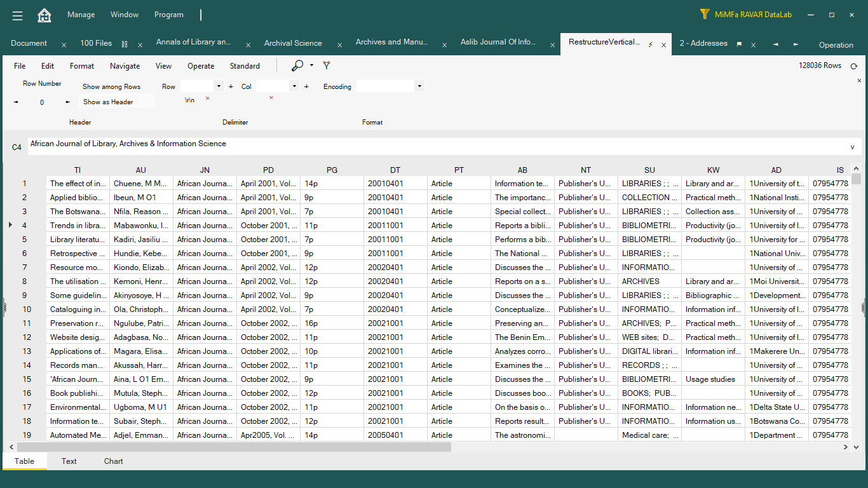Open the hamburger menu
The width and height of the screenshot is (868, 488).
click(x=17, y=15)
